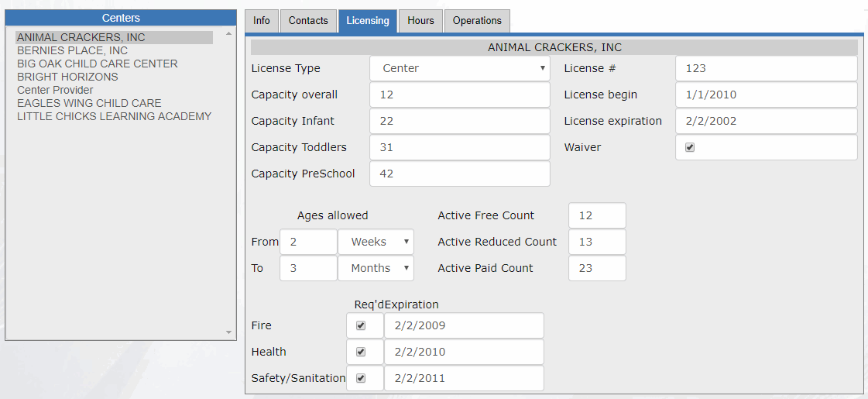Switch to the Operations tab
Image resolution: width=868 pixels, height=399 pixels.
(477, 21)
